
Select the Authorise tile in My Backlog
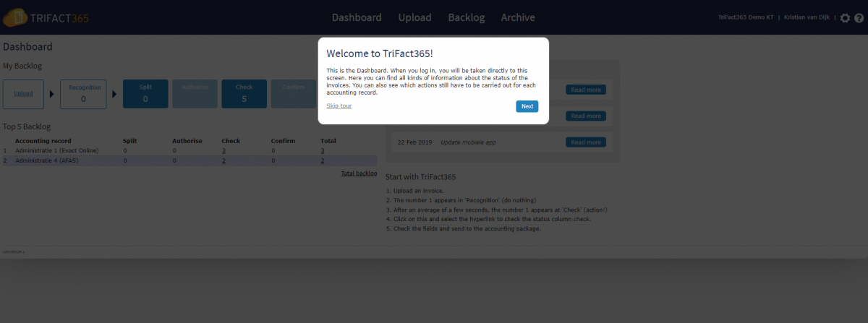click(195, 94)
